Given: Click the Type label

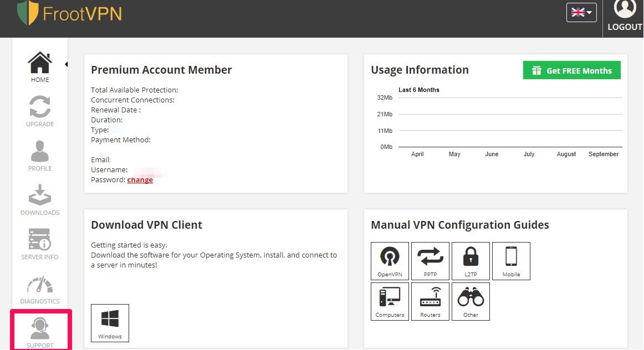Looking at the screenshot, I should click(100, 130).
